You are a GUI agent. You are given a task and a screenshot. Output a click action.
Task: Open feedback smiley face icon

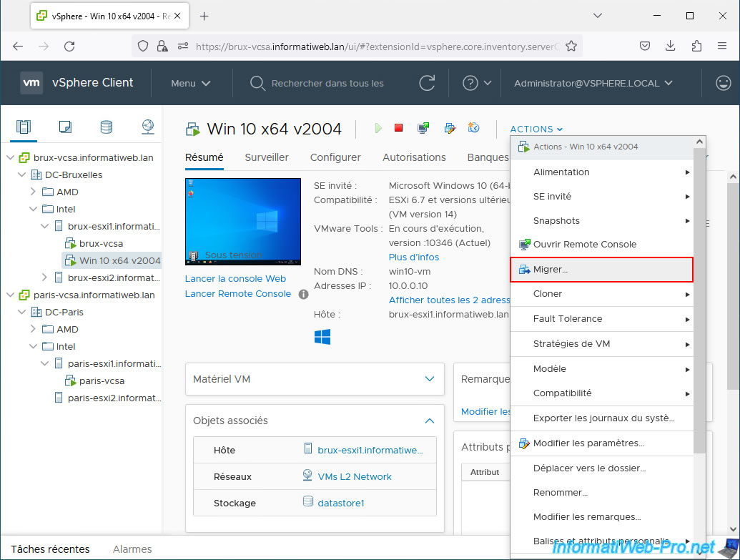(x=723, y=83)
